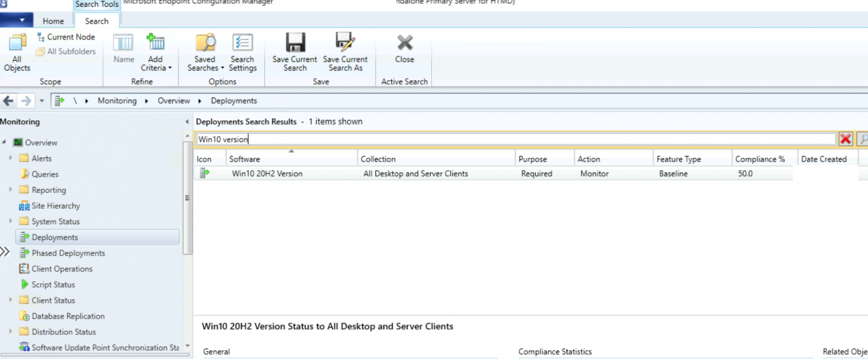Screen dimensions: 868x359
Task: Click the back navigation arrow
Action: 8,101
